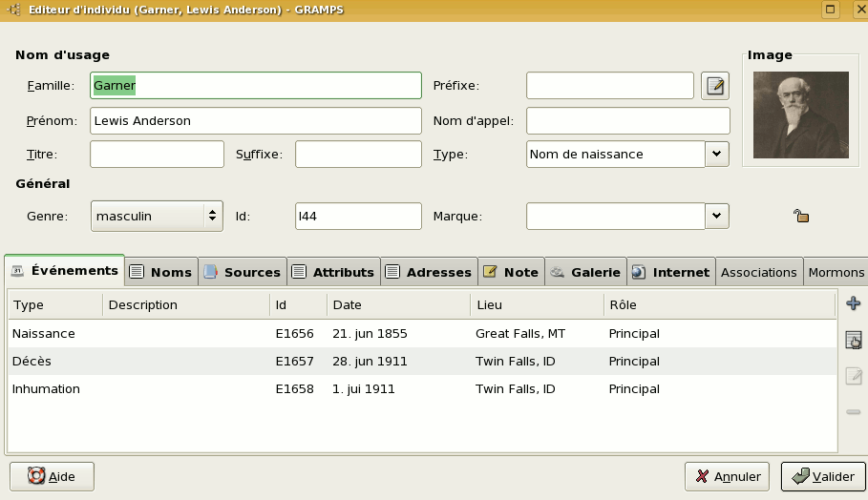Click the Aide lifebuoy help button
868x500 pixels.
pyautogui.click(x=52, y=476)
